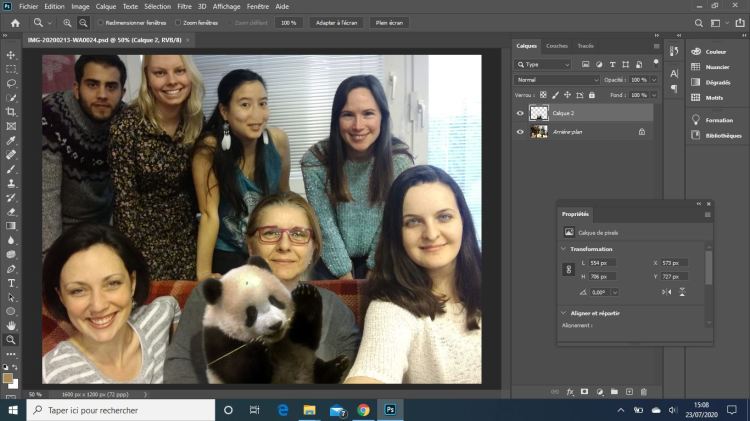The image size is (750, 421).
Task: Select the Brush tool
Action: tap(11, 169)
